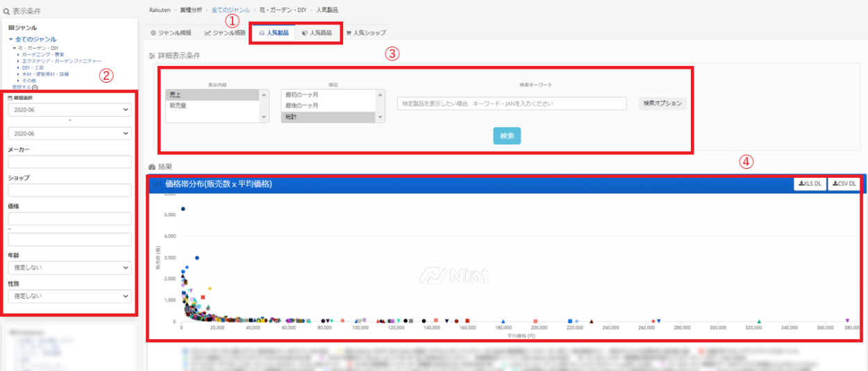Viewport: 868px width, 371px height.
Task: Open the ジャンル情勢 chart tab
Action: point(224,33)
